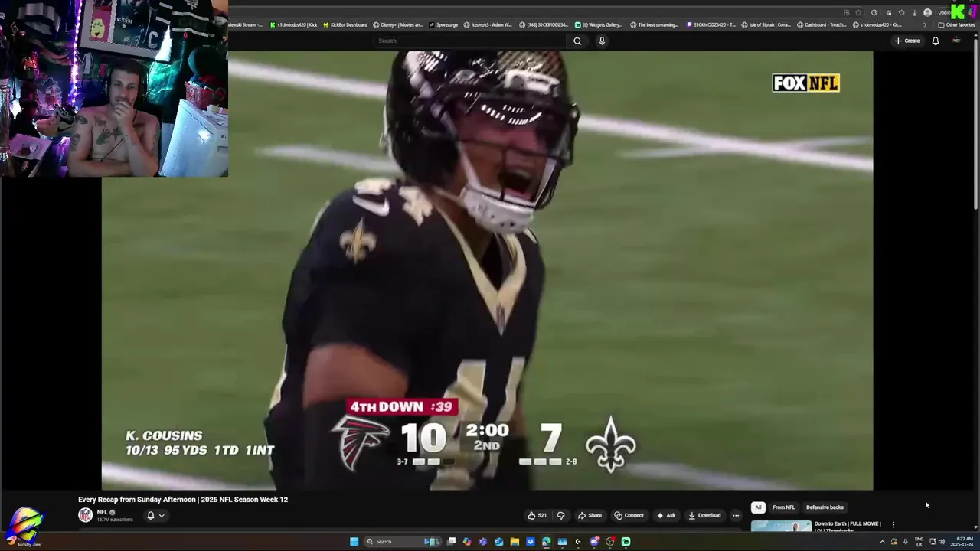980x551 pixels.
Task: Open the browser profile avatar
Action: click(927, 12)
